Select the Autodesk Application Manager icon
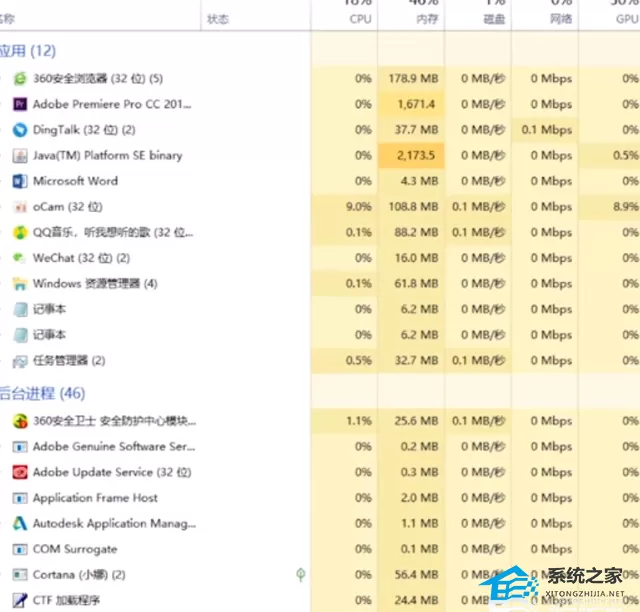 (x=20, y=523)
